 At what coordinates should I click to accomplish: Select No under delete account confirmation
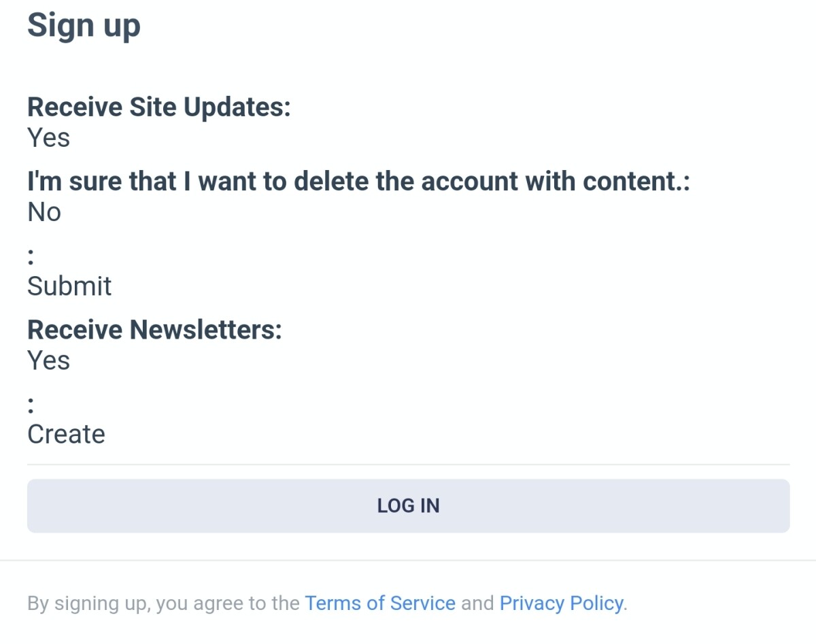coord(44,213)
